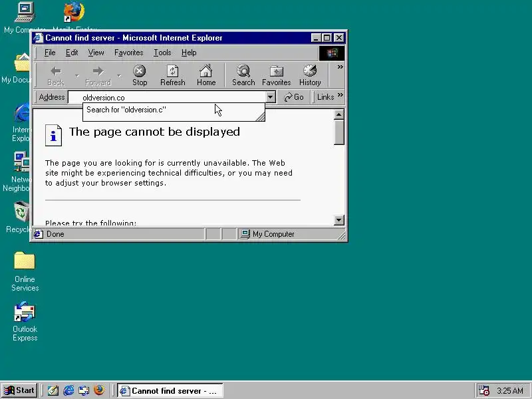Select the Recycle Bin desktop icon
Viewport: 532px width, 399px height.
coord(19,217)
